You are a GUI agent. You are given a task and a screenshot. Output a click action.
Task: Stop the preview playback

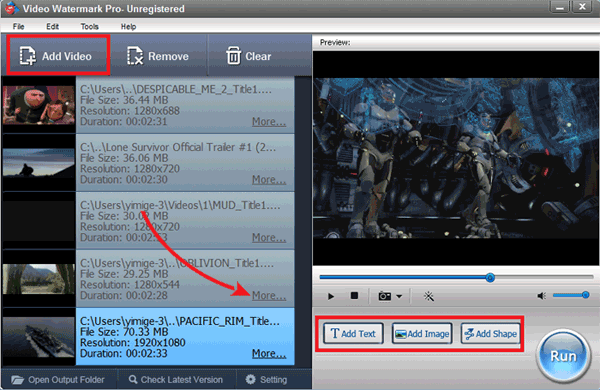(354, 296)
